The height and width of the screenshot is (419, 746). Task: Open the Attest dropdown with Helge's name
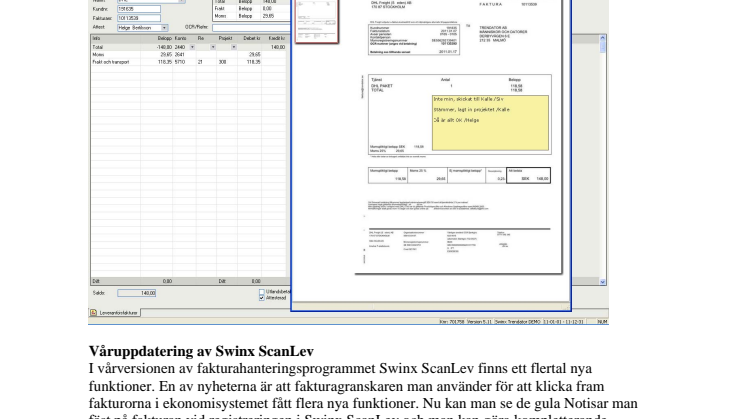164,28
